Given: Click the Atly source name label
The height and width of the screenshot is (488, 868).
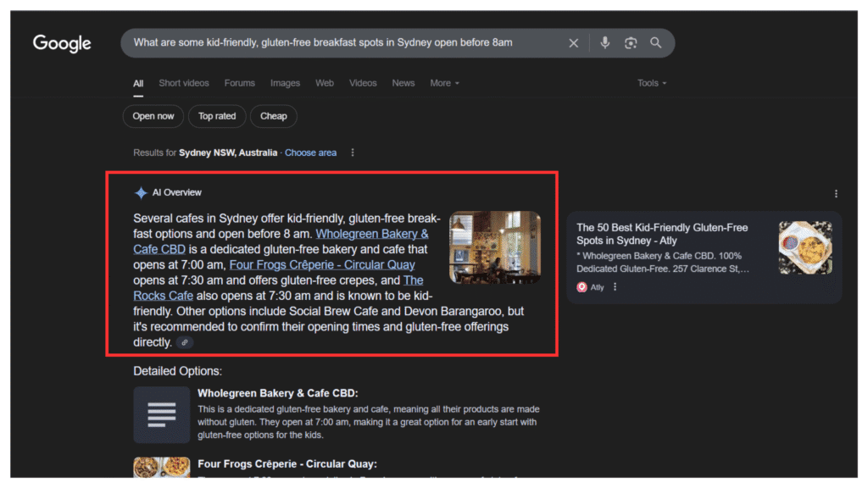Looking at the screenshot, I should tap(598, 287).
